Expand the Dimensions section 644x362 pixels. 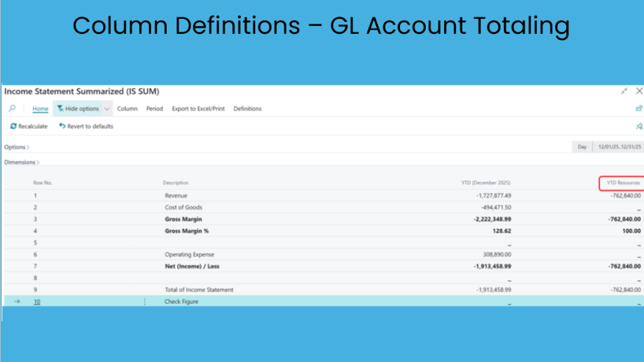tap(21, 162)
